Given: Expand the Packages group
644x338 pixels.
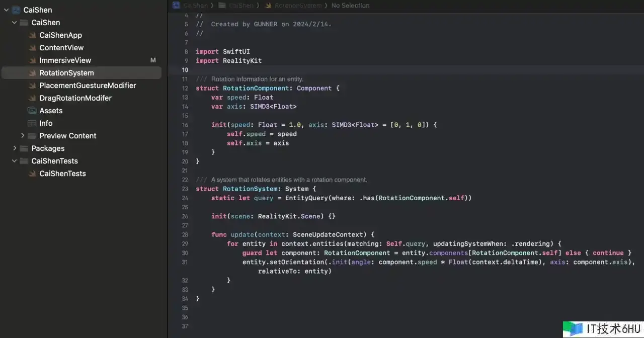Looking at the screenshot, I should [x=14, y=148].
